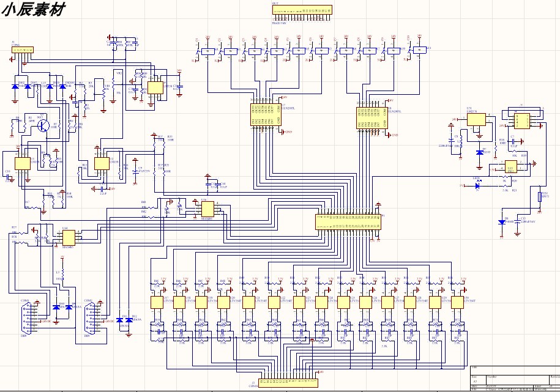The width and height of the screenshot is (560, 392).
Task: Select diode D8 1N4148
Action: 502,222
